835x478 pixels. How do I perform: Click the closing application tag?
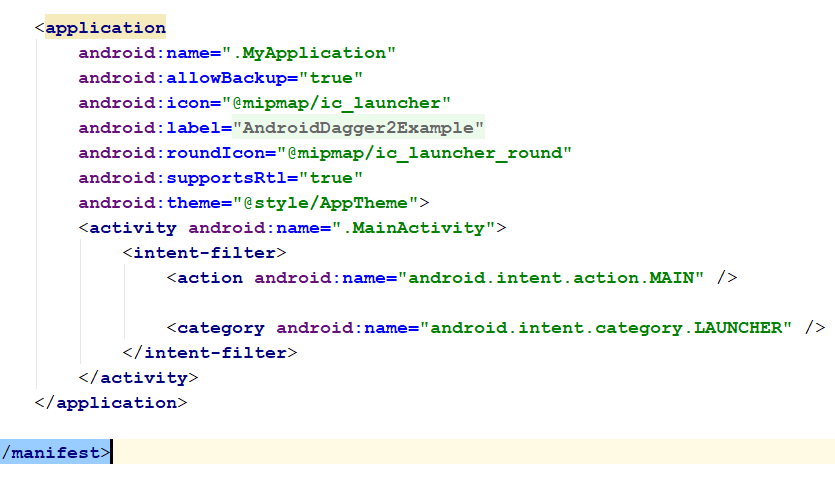coord(111,403)
